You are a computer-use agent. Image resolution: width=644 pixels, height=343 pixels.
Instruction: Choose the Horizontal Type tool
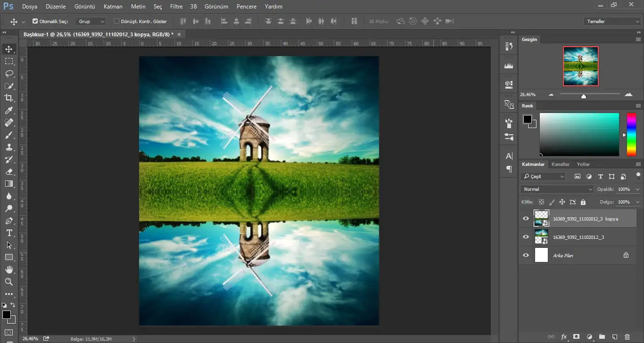point(9,233)
